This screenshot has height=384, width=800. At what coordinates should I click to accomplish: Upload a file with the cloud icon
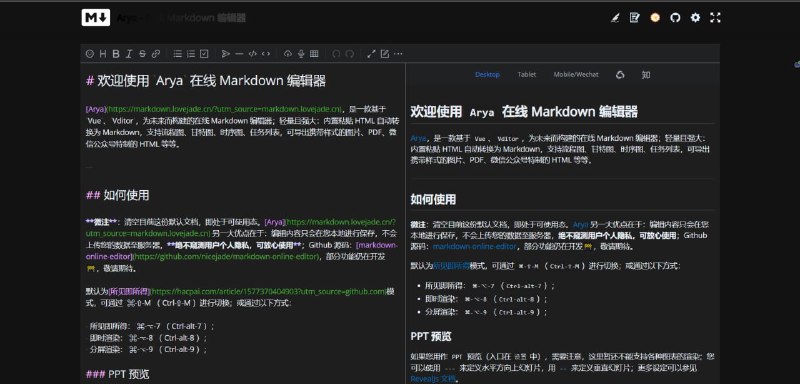pos(288,54)
